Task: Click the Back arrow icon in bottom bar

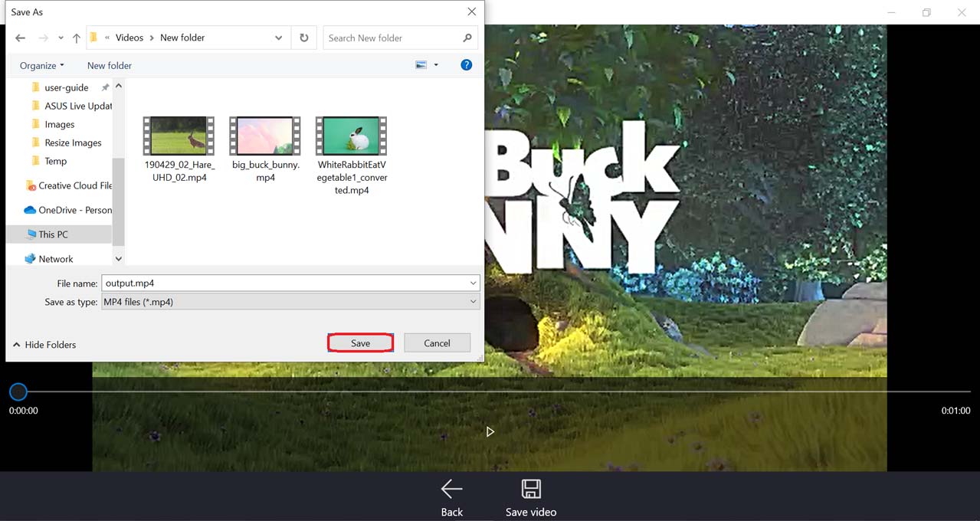Action: pos(451,490)
